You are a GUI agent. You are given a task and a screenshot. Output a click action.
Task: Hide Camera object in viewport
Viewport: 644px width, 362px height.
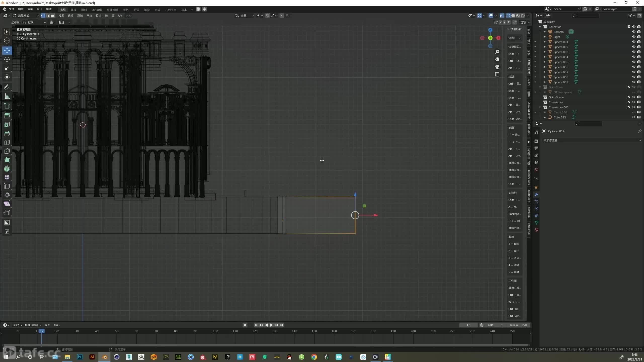click(x=634, y=32)
